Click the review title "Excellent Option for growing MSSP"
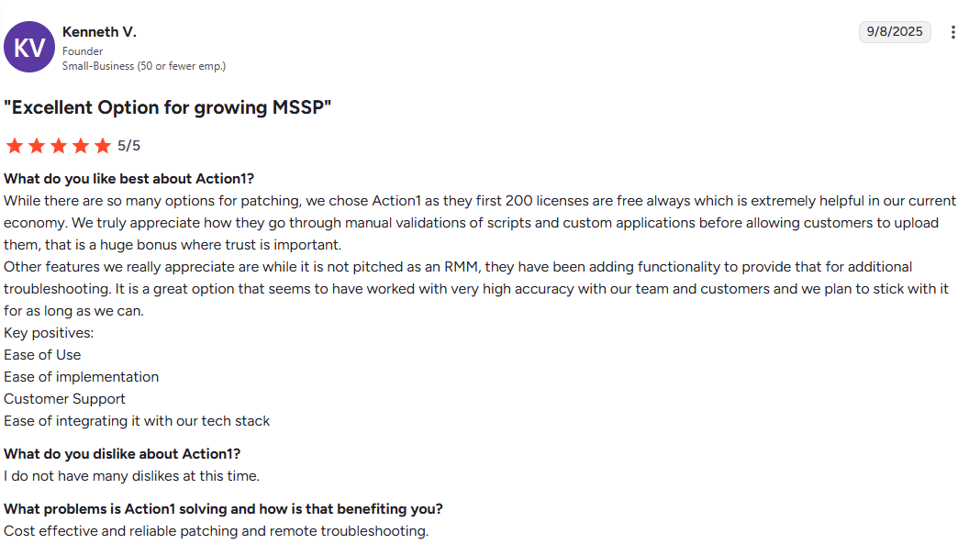Image resolution: width=980 pixels, height=544 pixels. pyautogui.click(x=168, y=107)
